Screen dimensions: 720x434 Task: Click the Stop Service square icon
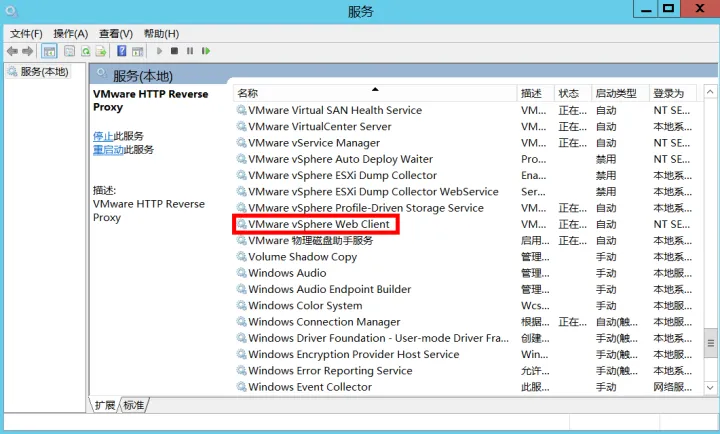click(174, 51)
